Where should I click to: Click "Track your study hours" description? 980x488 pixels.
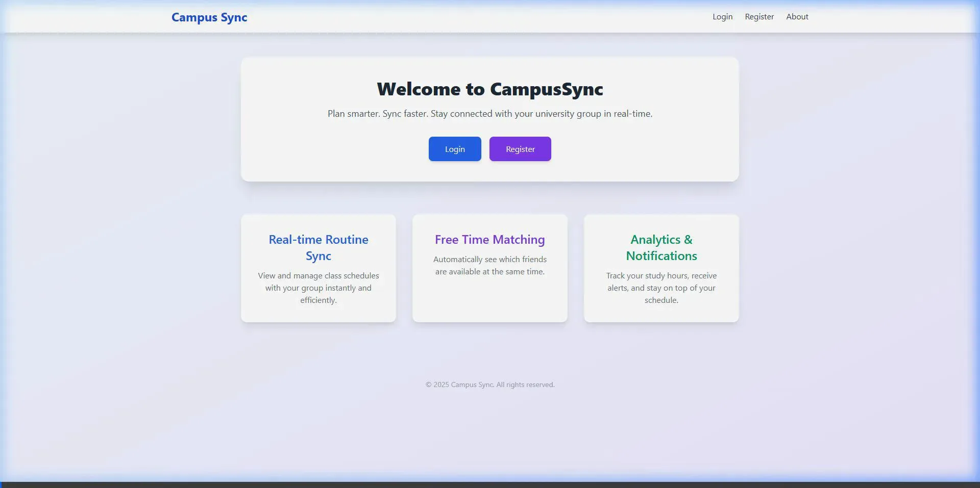661,288
